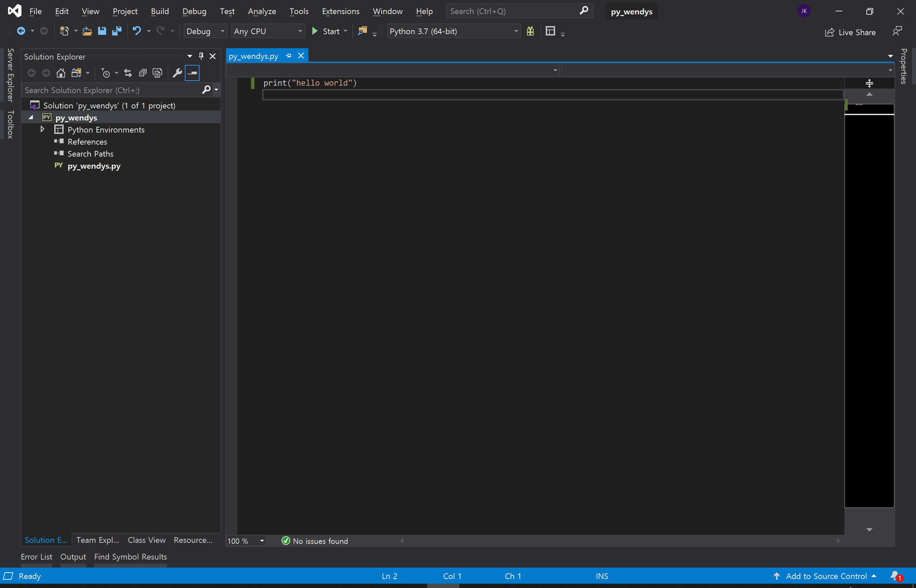Click the notifications bell in status bar

point(895,575)
